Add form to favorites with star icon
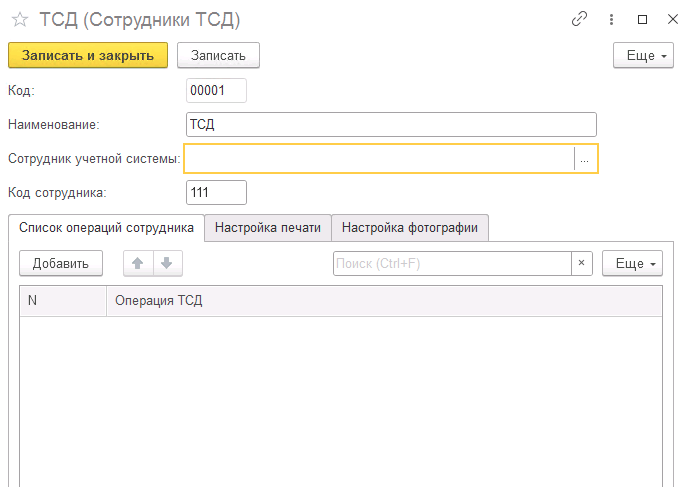This screenshot has width=693, height=487. coord(20,19)
